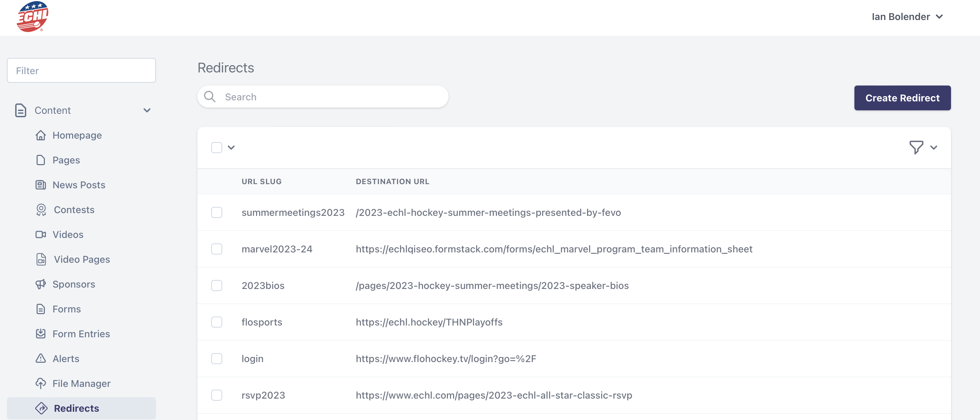Open Homepage in the sidebar
This screenshot has width=980, height=420.
pos(77,135)
